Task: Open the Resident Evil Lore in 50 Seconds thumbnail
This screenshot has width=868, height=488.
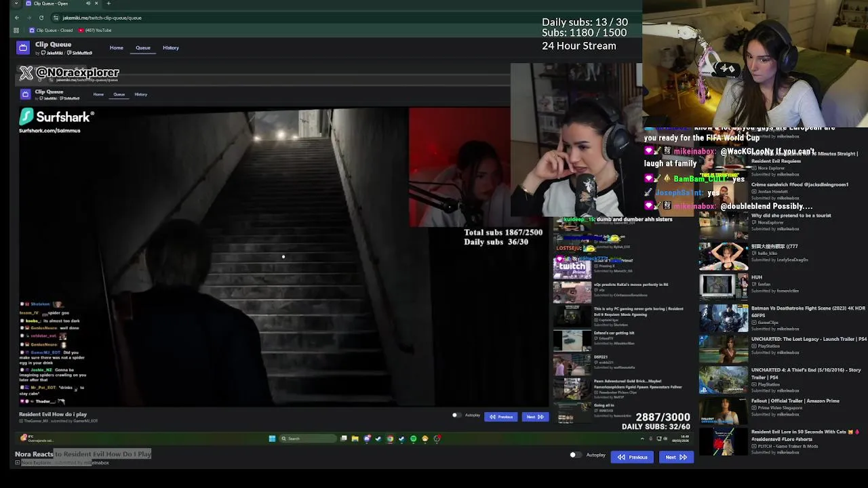Action: coord(724,442)
